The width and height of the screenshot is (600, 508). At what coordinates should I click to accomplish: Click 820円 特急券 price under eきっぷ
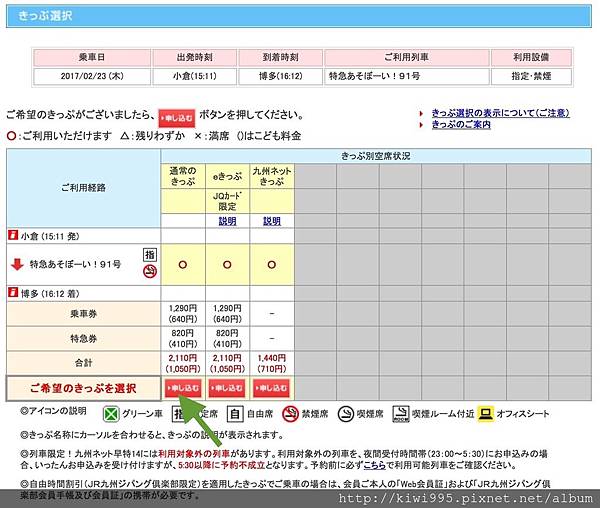click(227, 333)
